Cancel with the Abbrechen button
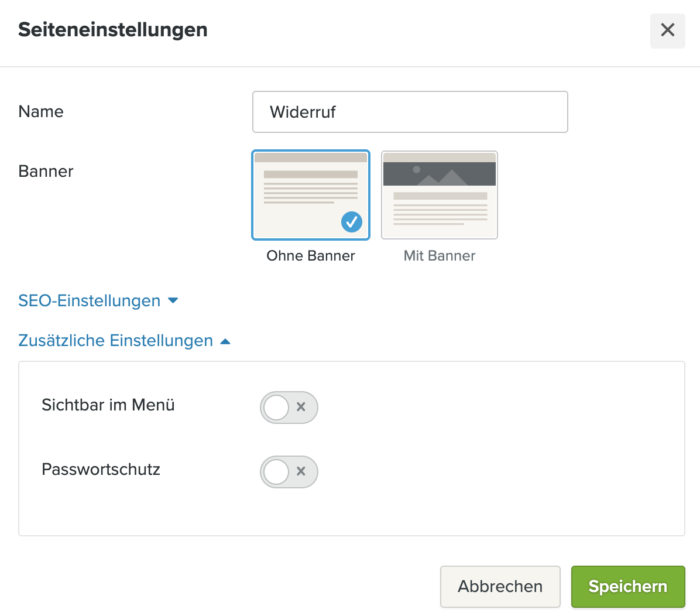Image resolution: width=700 pixels, height=616 pixels. click(x=500, y=587)
